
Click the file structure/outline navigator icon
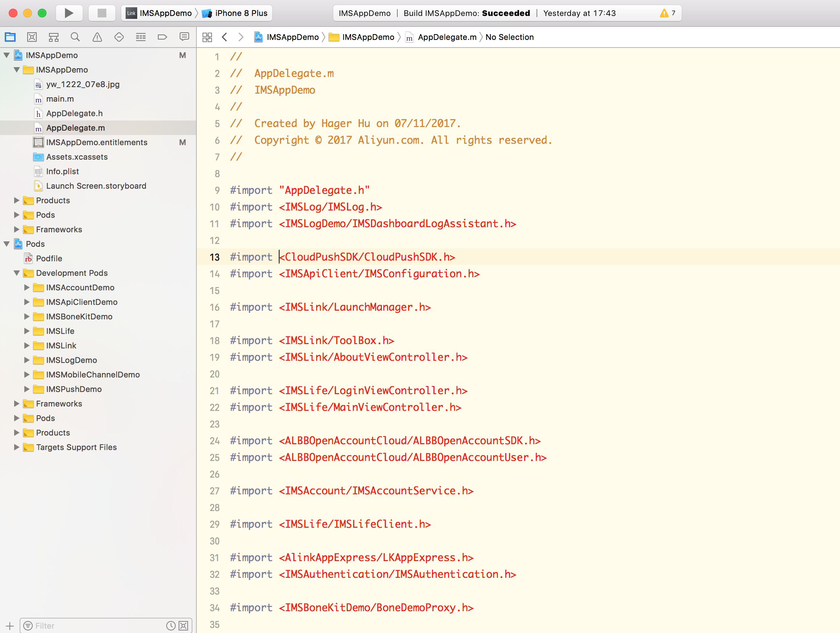click(53, 37)
